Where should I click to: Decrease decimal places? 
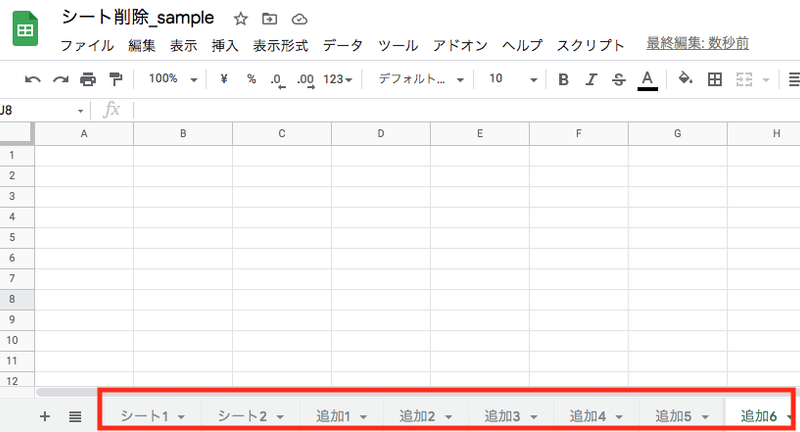coord(278,80)
